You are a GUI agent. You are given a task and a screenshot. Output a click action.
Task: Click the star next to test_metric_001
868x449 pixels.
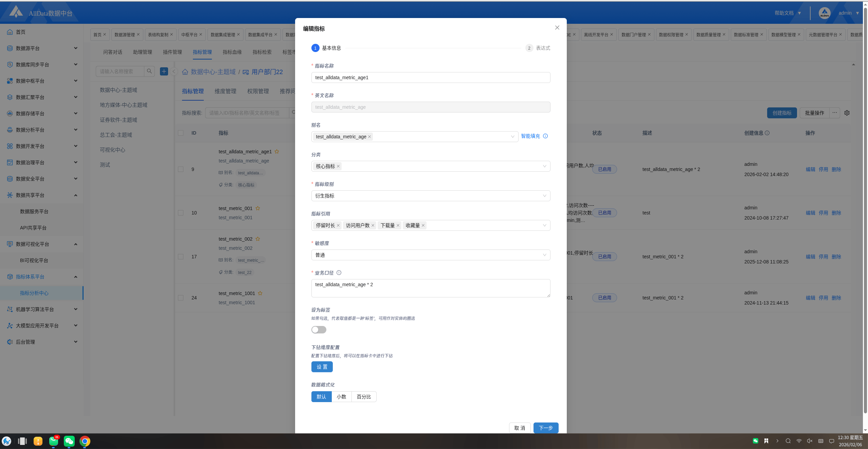(x=258, y=208)
